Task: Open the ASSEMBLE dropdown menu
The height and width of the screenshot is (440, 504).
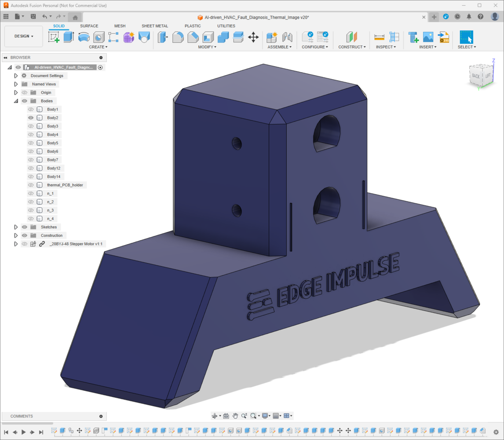Action: click(x=280, y=47)
